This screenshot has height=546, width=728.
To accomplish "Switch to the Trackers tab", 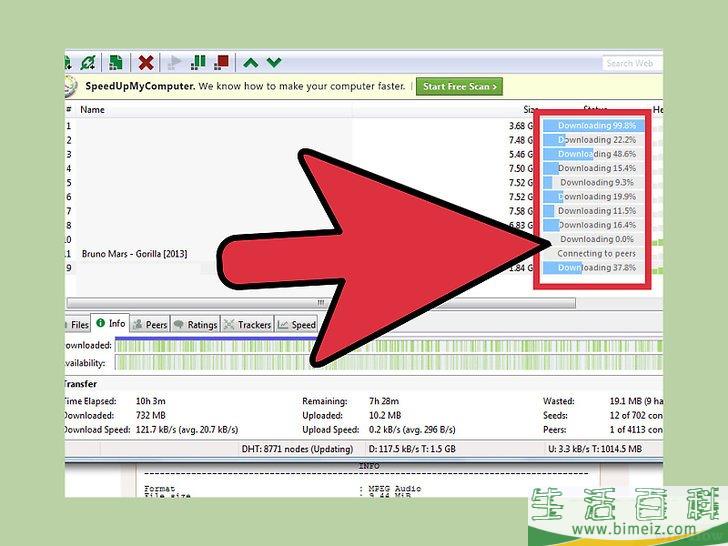I will coord(247,325).
